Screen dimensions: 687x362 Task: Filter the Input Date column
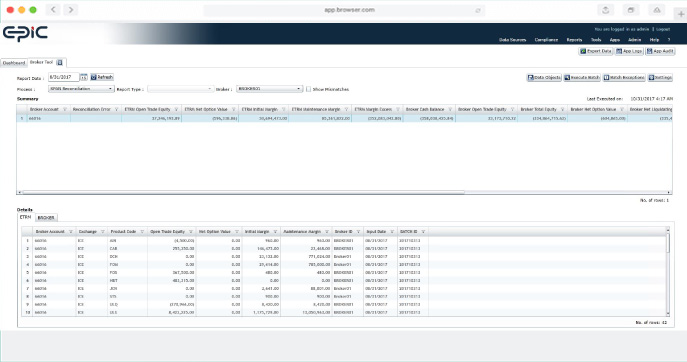click(x=392, y=231)
